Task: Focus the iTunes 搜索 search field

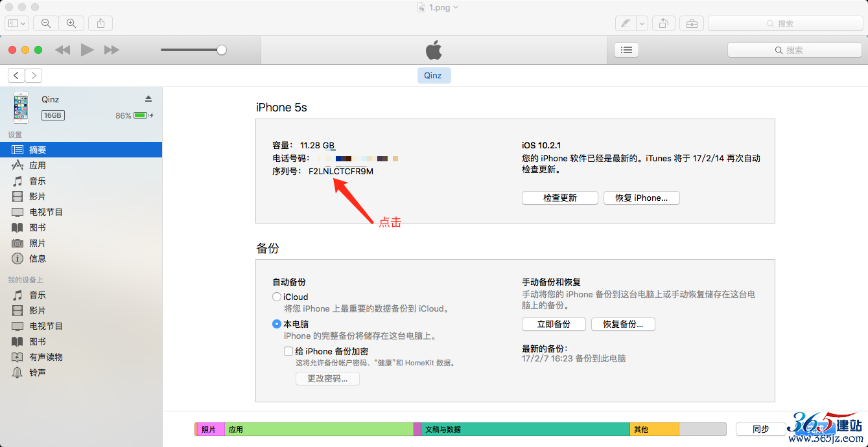Action: pyautogui.click(x=795, y=50)
